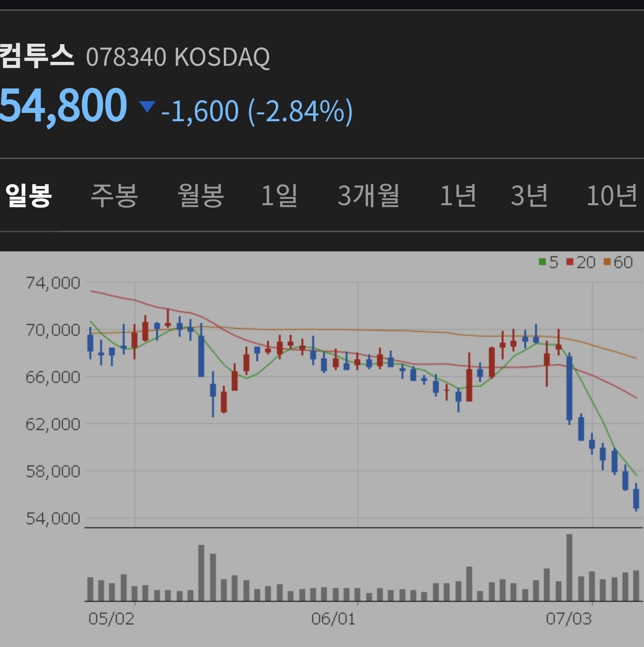Viewport: 644px width, 647px height.
Task: Click the 컴투스 stock name
Action: click(x=37, y=55)
